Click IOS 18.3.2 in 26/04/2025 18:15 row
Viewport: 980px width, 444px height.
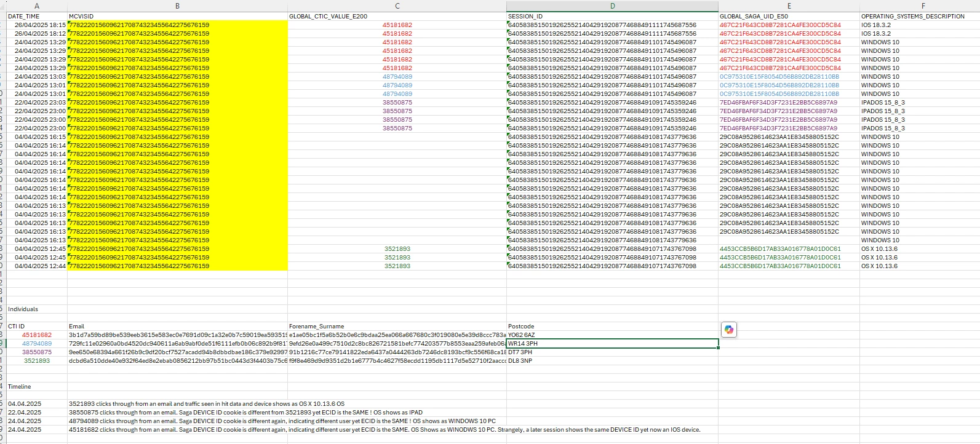tap(920, 25)
